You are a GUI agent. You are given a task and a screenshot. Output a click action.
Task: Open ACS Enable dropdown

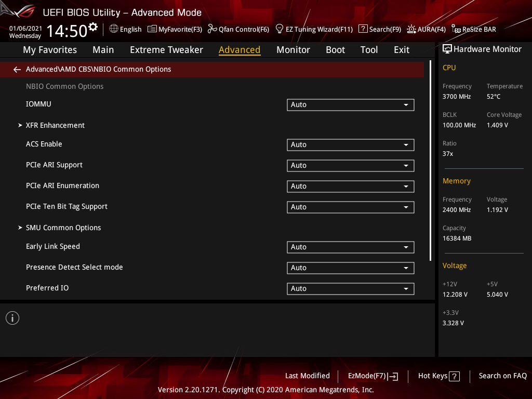pos(351,145)
